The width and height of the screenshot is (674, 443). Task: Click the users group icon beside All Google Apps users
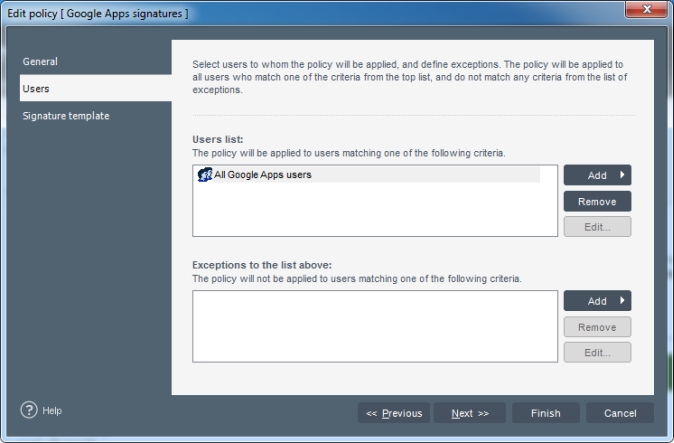tap(205, 175)
